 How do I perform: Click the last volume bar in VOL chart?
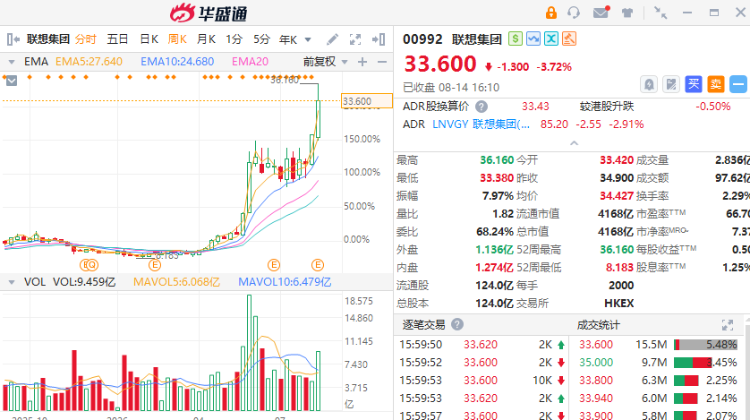(318, 381)
